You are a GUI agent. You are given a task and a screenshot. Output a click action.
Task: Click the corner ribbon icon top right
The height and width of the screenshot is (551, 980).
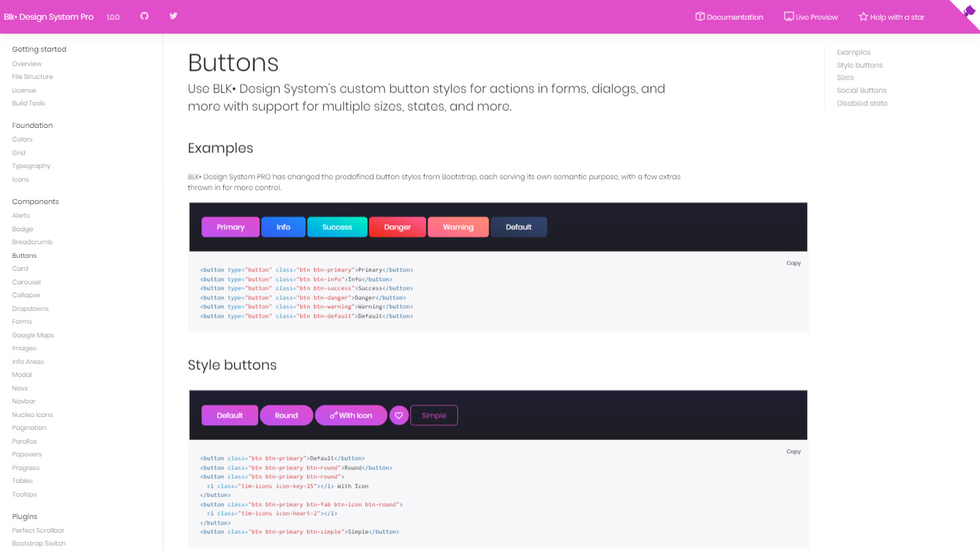click(969, 11)
